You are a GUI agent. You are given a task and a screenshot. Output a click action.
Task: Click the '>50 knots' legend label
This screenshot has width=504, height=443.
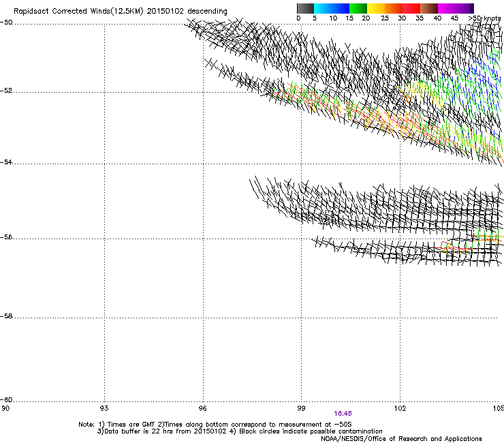click(484, 18)
